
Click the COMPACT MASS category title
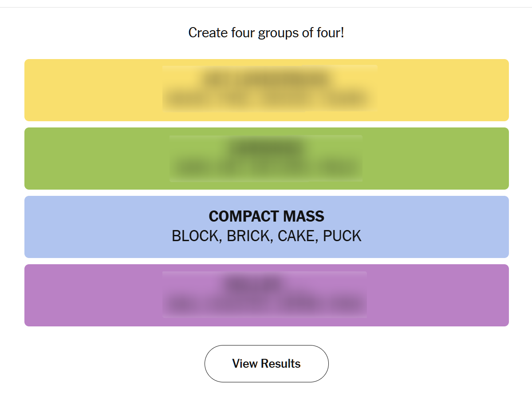coord(266,217)
